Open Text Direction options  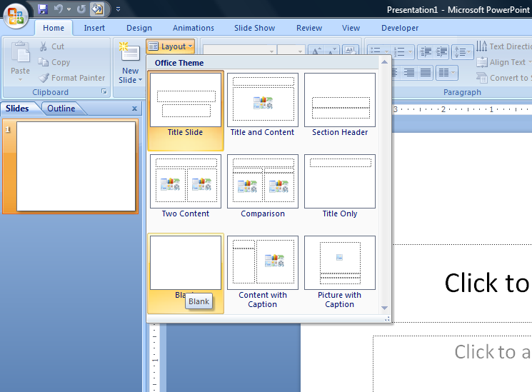tap(503, 46)
